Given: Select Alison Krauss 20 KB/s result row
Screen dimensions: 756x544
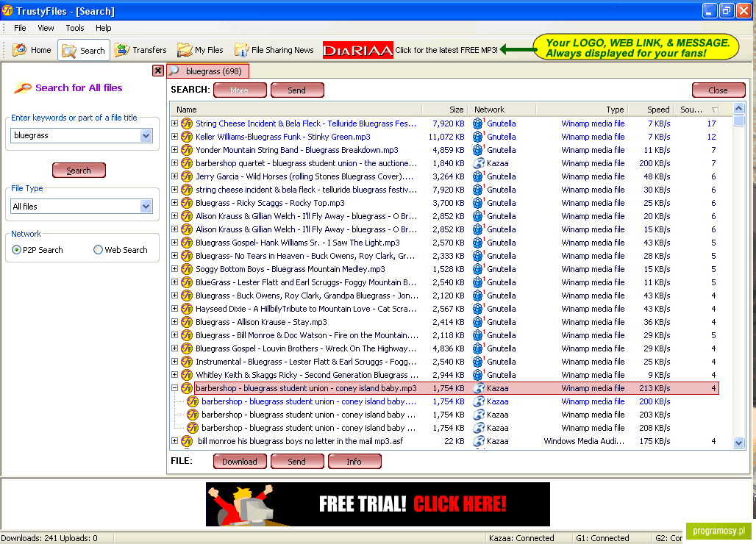Looking at the screenshot, I should coord(444,216).
